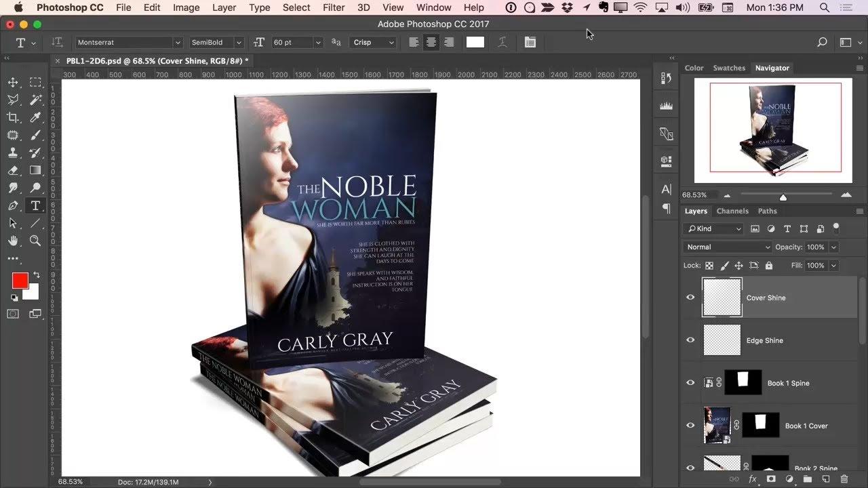868x488 pixels.
Task: Click the red foreground color swatch
Action: click(20, 281)
